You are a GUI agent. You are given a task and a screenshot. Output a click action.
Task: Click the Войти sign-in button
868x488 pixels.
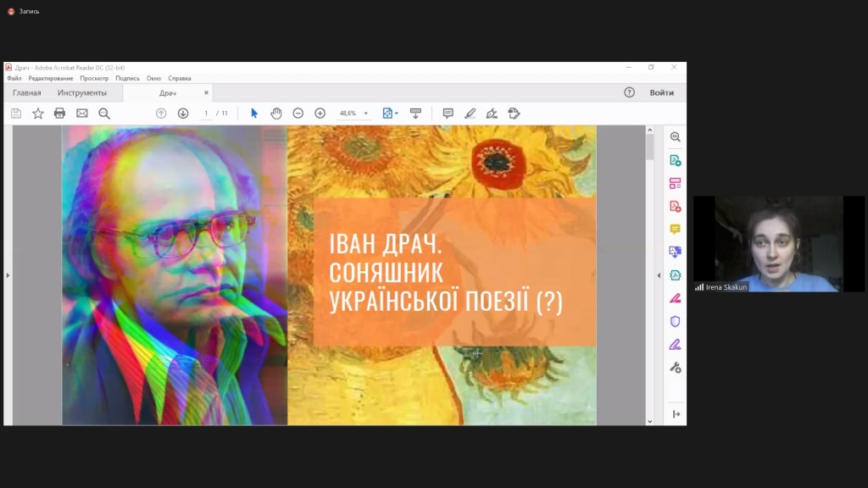pyautogui.click(x=661, y=92)
